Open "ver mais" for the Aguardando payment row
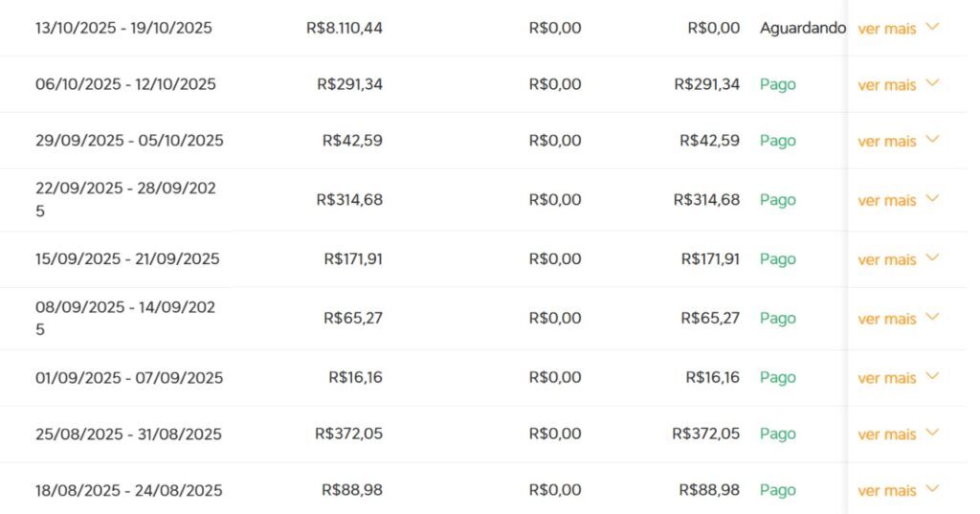The image size is (980, 514). tap(886, 29)
